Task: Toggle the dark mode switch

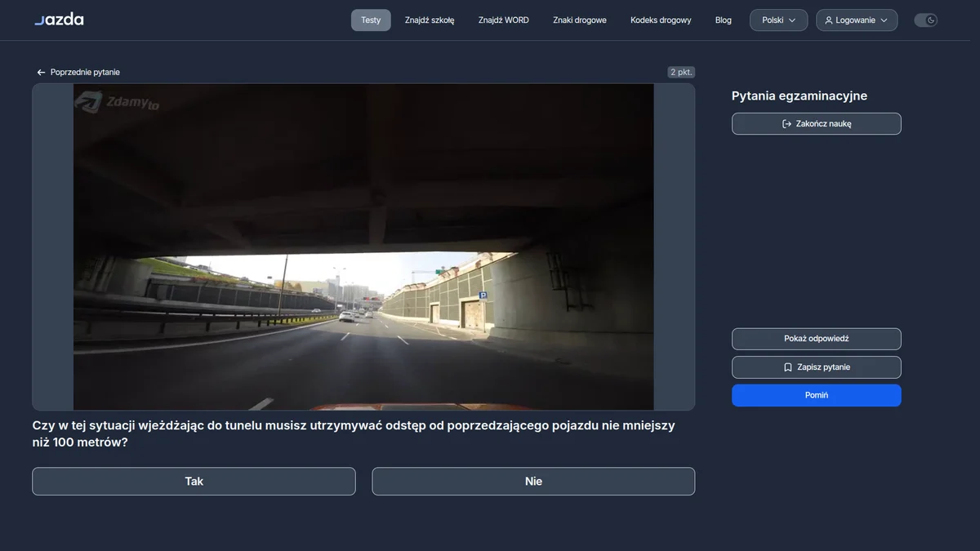Action: point(925,20)
